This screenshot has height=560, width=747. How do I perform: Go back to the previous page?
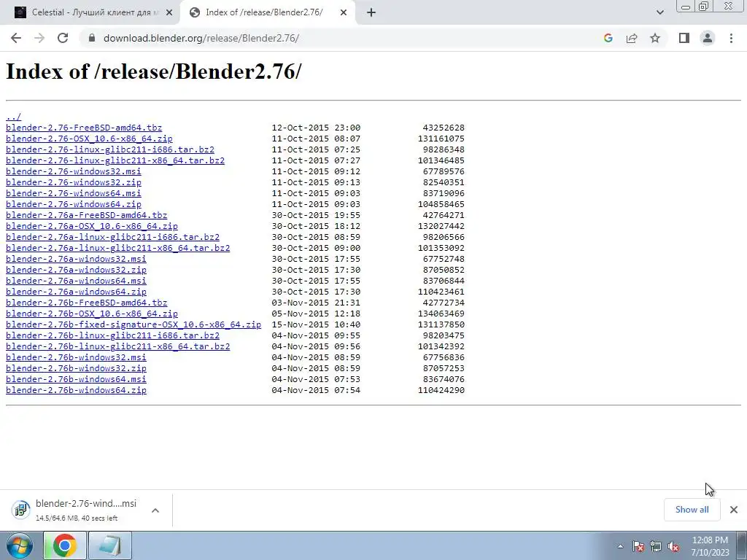pyautogui.click(x=16, y=38)
